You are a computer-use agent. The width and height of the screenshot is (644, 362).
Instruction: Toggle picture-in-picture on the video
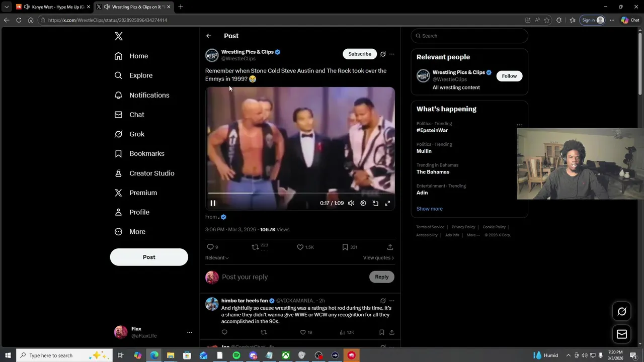tap(375, 203)
